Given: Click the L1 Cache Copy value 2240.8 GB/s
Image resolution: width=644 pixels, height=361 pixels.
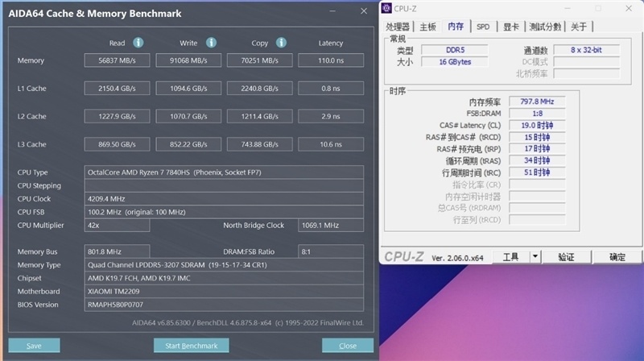Looking at the screenshot, I should click(259, 89).
